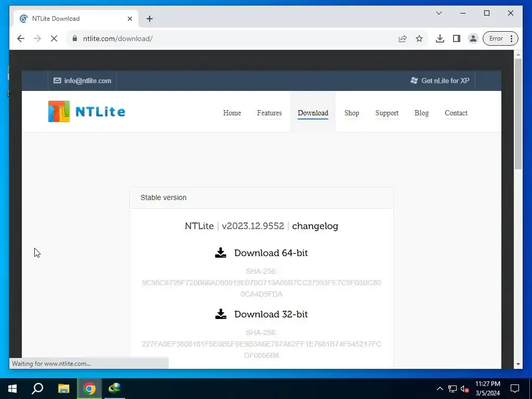This screenshot has height=399, width=532.
Task: Click the address bar URL
Action: click(118, 38)
